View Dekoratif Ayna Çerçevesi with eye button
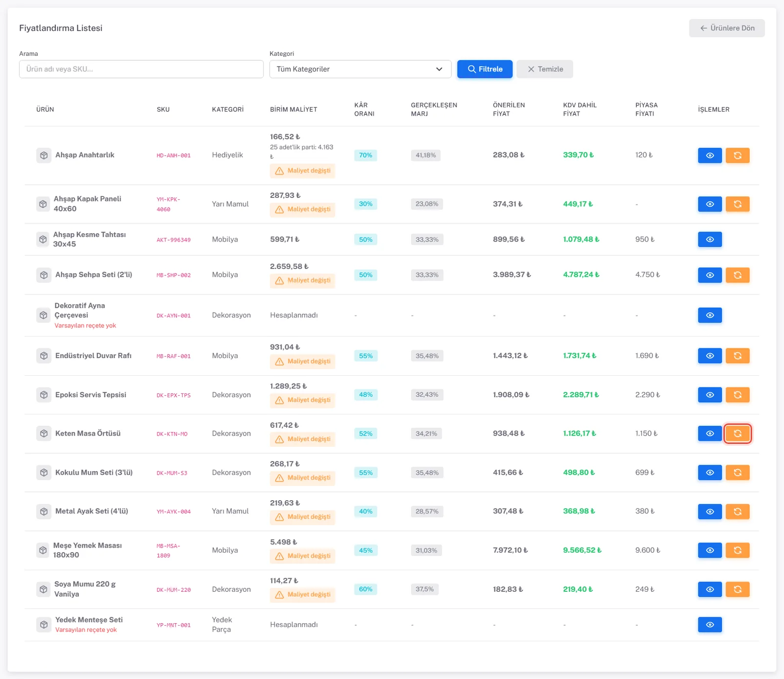This screenshot has width=784, height=679. point(710,315)
